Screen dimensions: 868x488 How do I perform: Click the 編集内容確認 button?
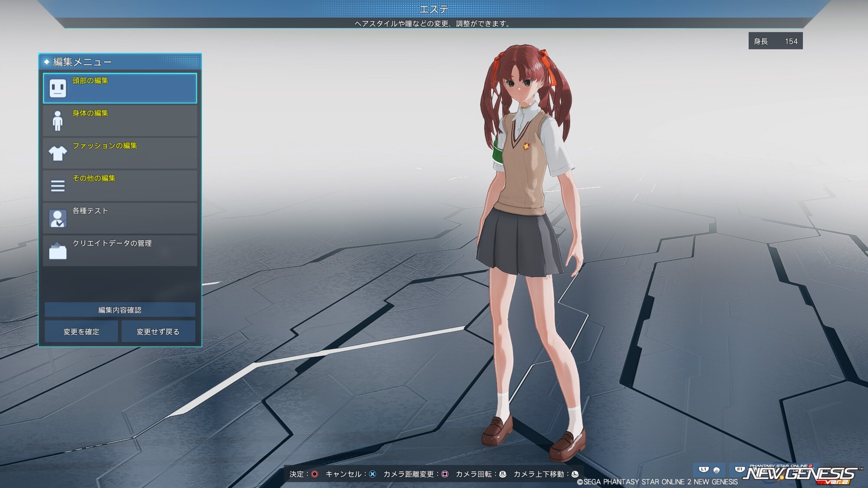(x=120, y=310)
